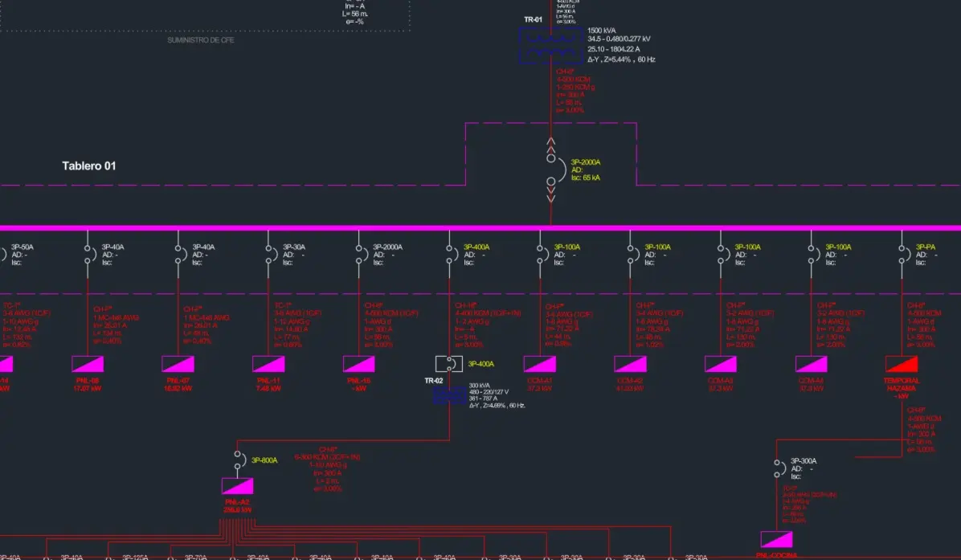Select the '34.5 - 0.480/0.277 kV' voltage text
Screen dimensions: 961x560
(619, 39)
